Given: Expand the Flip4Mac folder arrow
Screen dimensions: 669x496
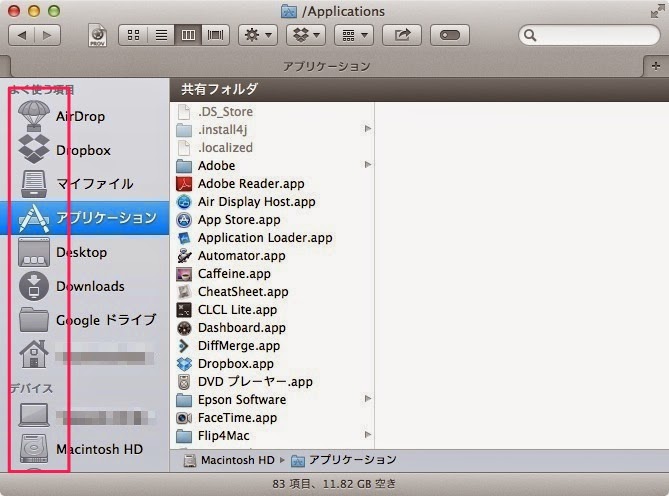Looking at the screenshot, I should (x=367, y=435).
